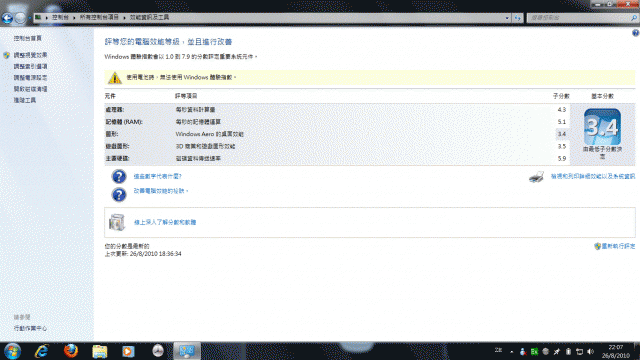Click the grey globe tray icon

click(x=545, y=351)
